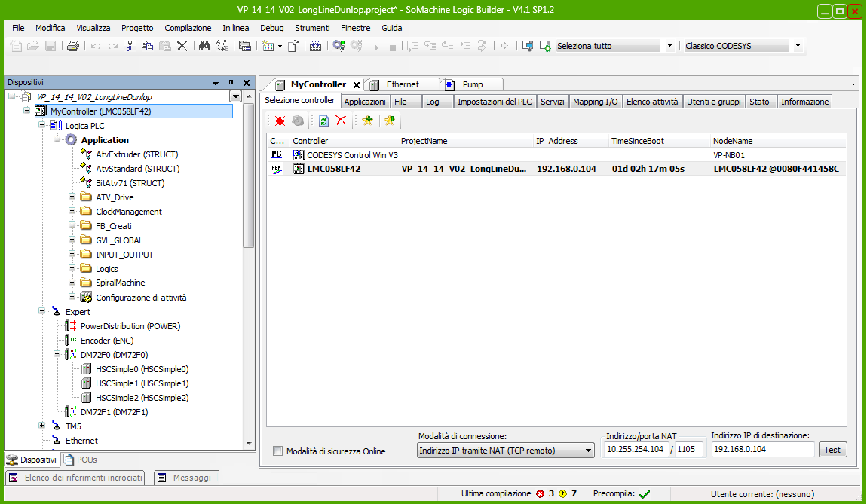Open the project name dropdown in device tree
867x504 pixels.
(x=235, y=96)
